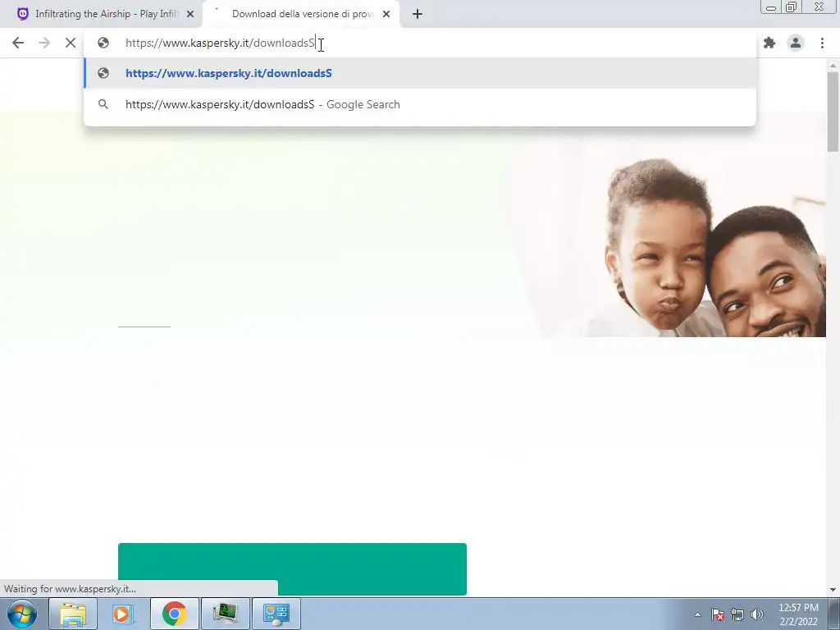Click the Chrome taskbar icon
840x630 pixels.
click(x=174, y=614)
